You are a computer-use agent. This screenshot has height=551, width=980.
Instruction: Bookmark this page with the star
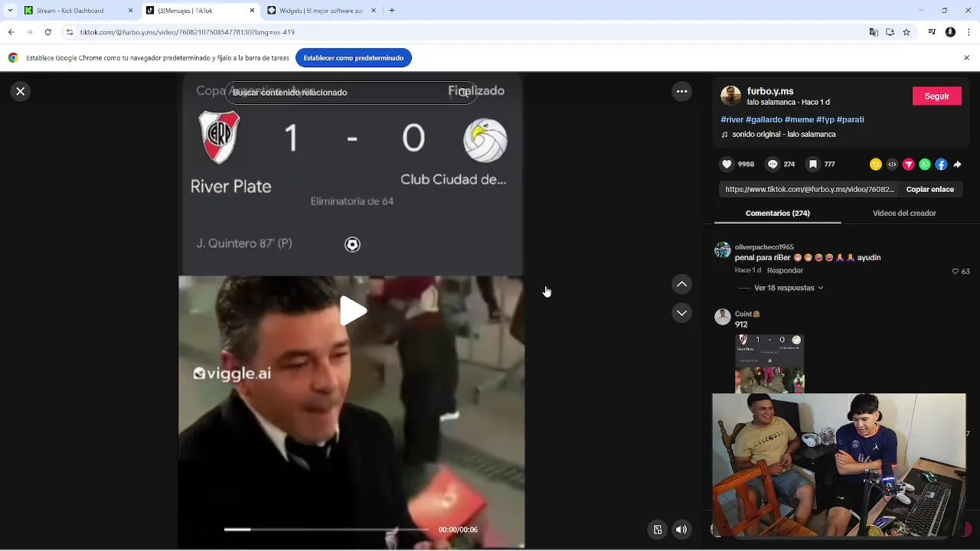point(906,32)
